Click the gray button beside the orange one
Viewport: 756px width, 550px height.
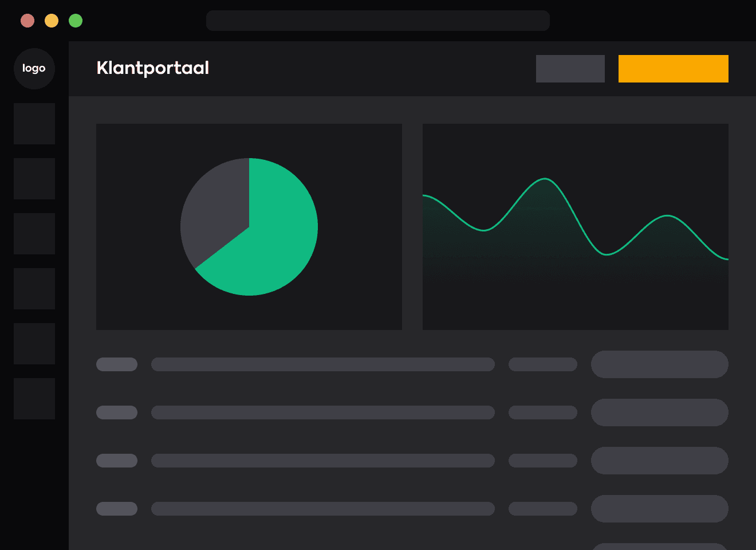point(570,69)
